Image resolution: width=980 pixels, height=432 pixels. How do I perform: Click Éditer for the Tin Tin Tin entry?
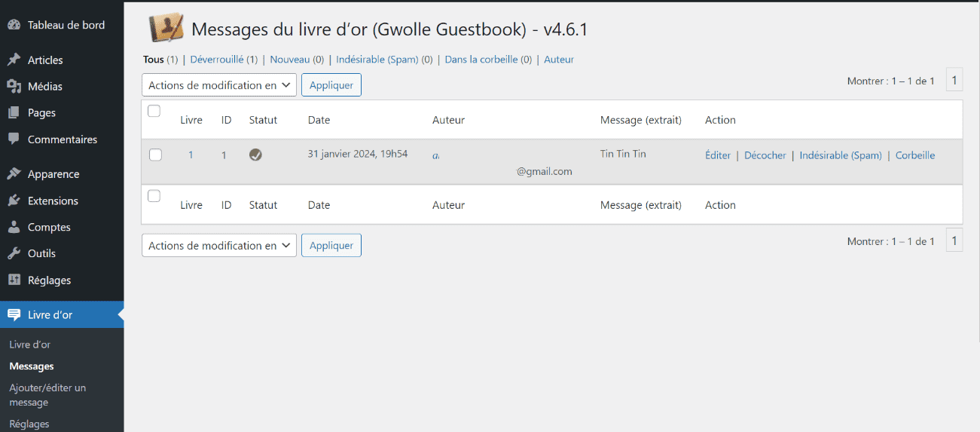[718, 155]
